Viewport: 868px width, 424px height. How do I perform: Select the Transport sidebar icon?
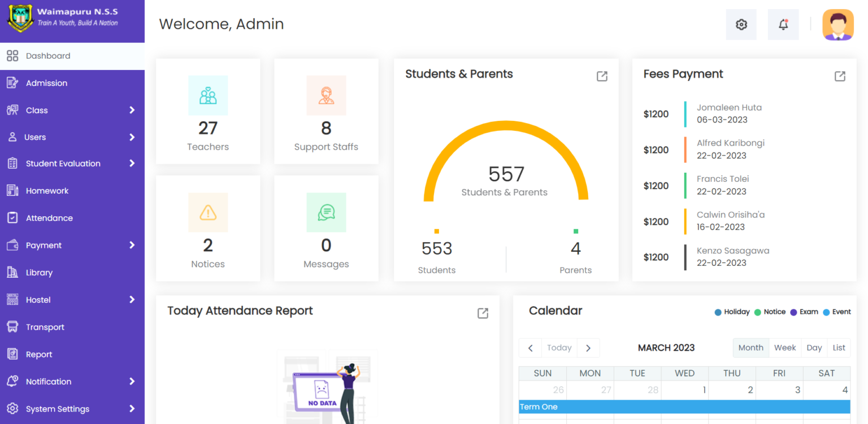pos(12,327)
